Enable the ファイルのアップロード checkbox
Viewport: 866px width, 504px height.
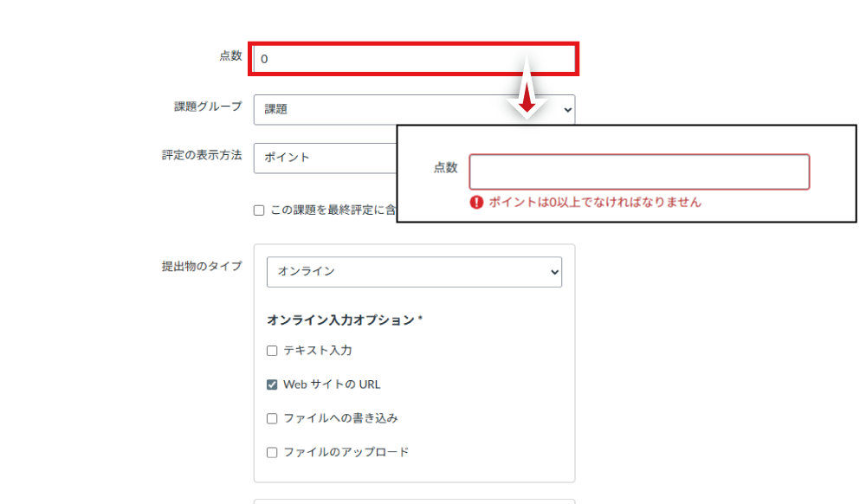coord(272,452)
